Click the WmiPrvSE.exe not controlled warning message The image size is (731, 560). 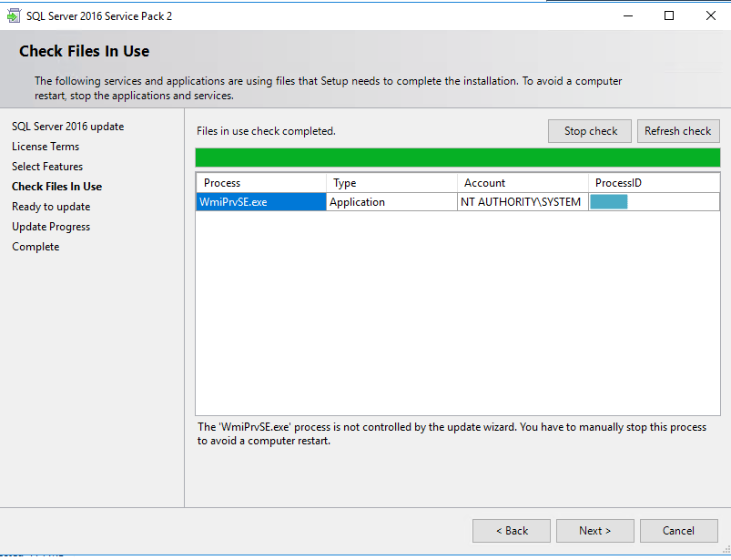point(452,433)
